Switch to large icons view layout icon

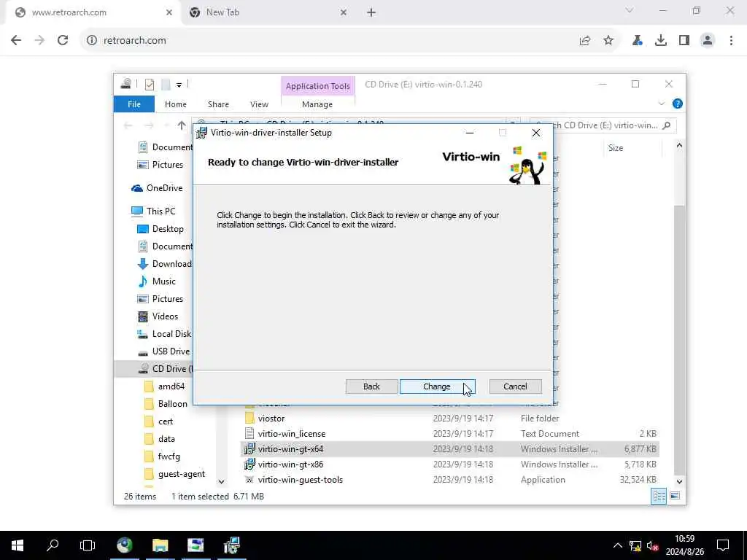675,496
